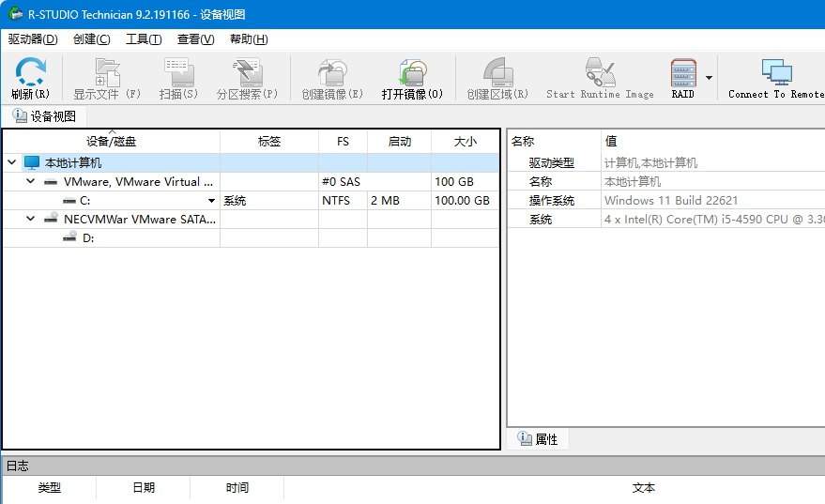
Task: Click the FS column header
Action: coord(344,142)
